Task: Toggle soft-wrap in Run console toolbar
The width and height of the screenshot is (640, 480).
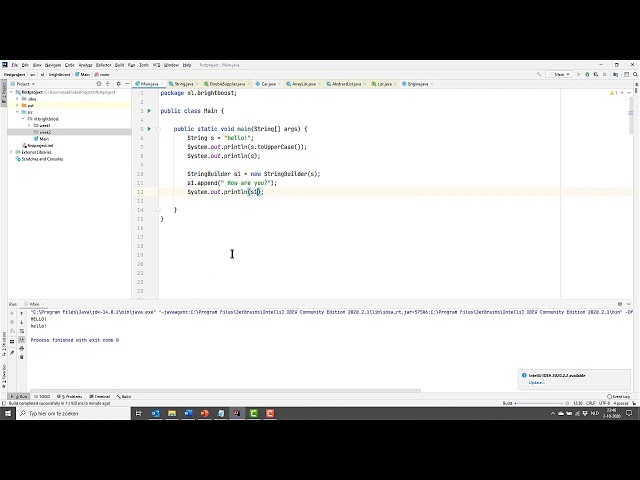Action: 22,331
